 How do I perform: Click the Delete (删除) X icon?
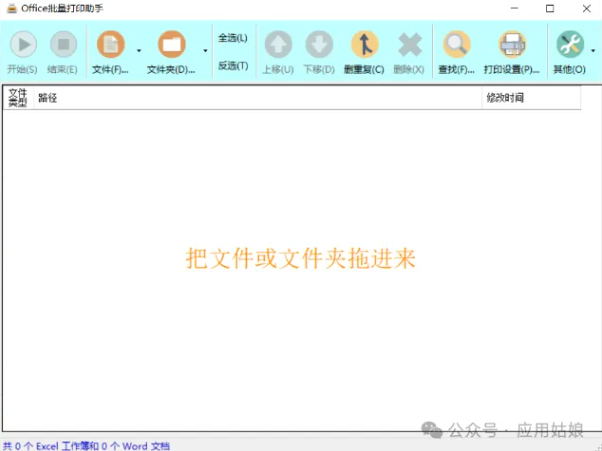[x=409, y=45]
